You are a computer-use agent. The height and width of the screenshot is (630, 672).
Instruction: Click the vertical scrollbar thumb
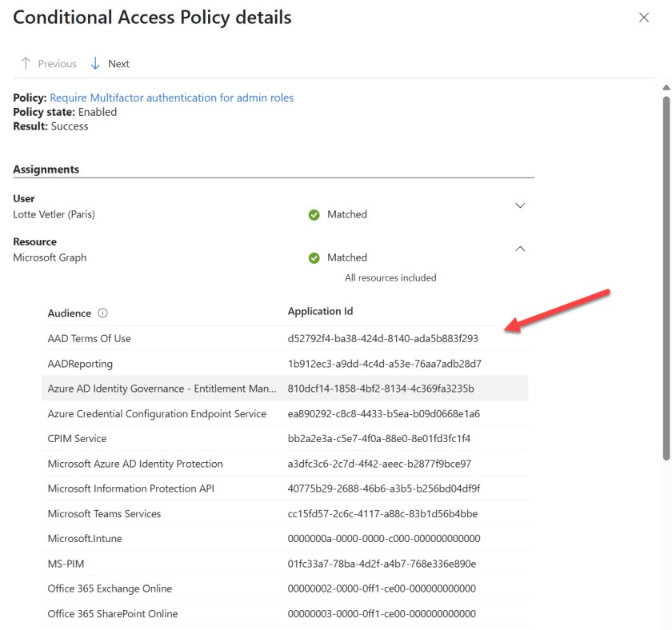pos(666,278)
